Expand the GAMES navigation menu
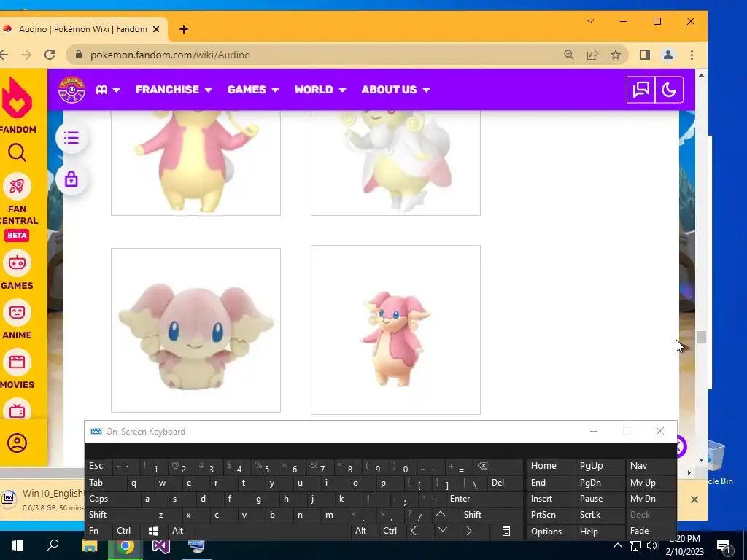Image resolution: width=747 pixels, height=560 pixels. pyautogui.click(x=253, y=90)
